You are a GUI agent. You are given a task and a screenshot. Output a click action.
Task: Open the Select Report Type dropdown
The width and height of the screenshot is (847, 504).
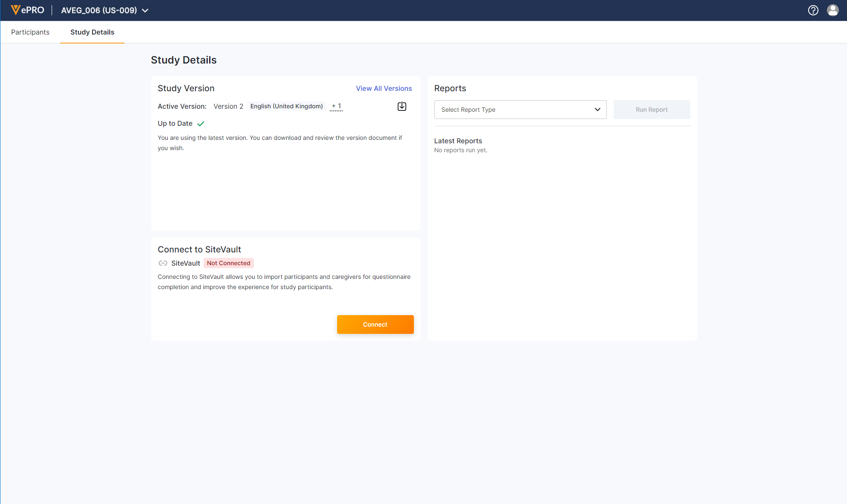pos(512,110)
